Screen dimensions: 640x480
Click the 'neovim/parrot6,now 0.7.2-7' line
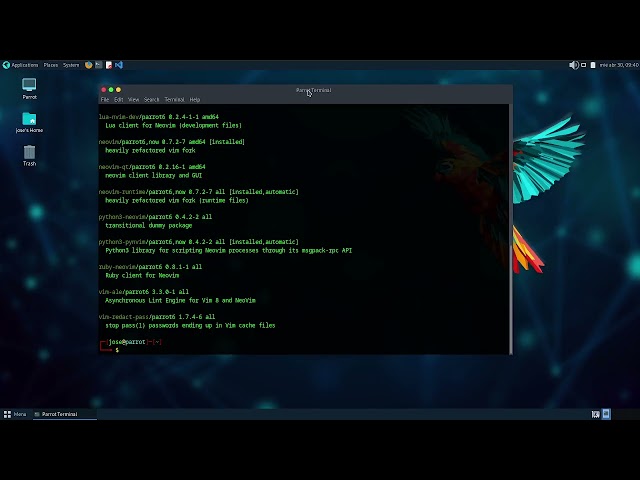[x=172, y=142]
